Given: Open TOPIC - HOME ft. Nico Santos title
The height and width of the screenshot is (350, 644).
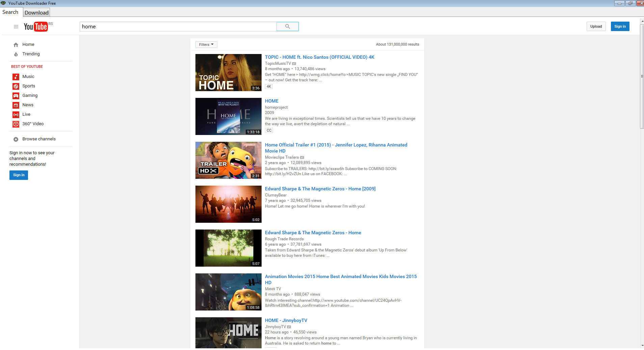Looking at the screenshot, I should point(320,57).
